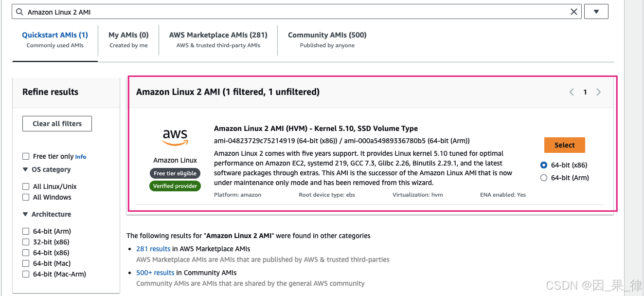The height and width of the screenshot is (296, 644).
Task: Enable Free tier only checkbox
Action: coord(26,156)
